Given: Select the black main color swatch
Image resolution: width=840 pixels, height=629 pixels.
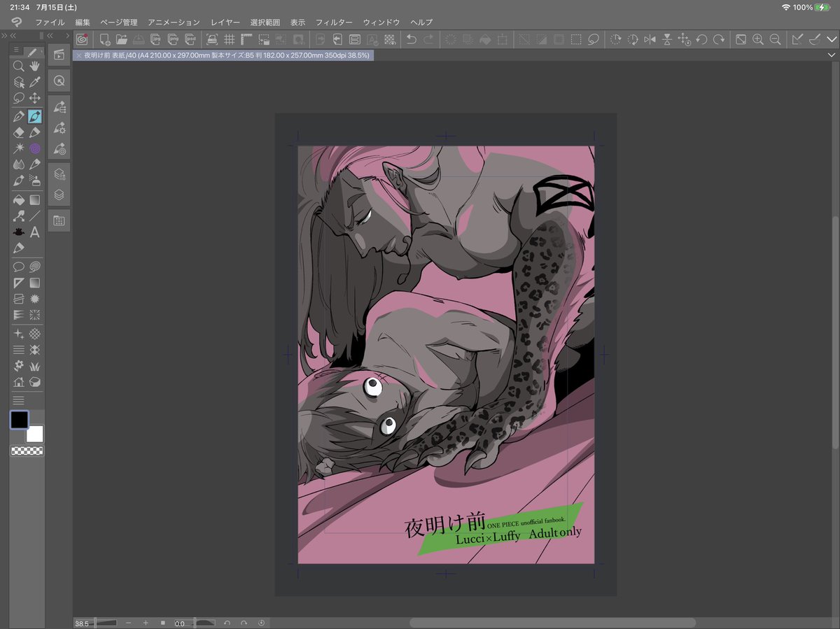Looking at the screenshot, I should 19,420.
